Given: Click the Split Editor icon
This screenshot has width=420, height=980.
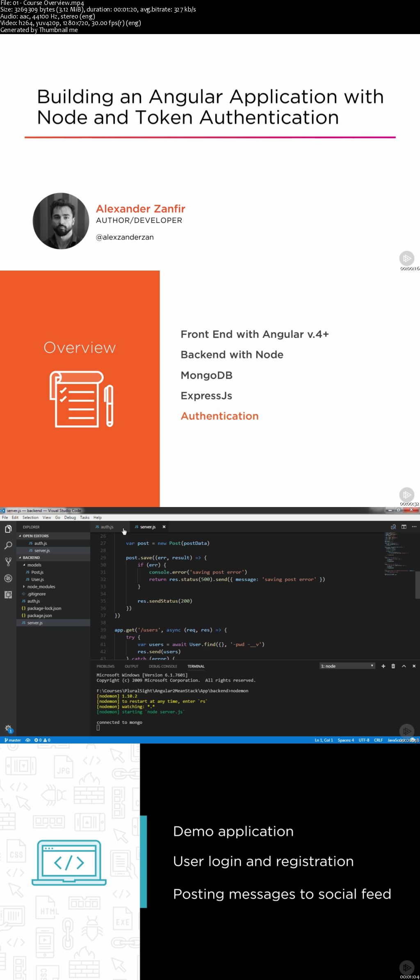Looking at the screenshot, I should click(x=404, y=527).
